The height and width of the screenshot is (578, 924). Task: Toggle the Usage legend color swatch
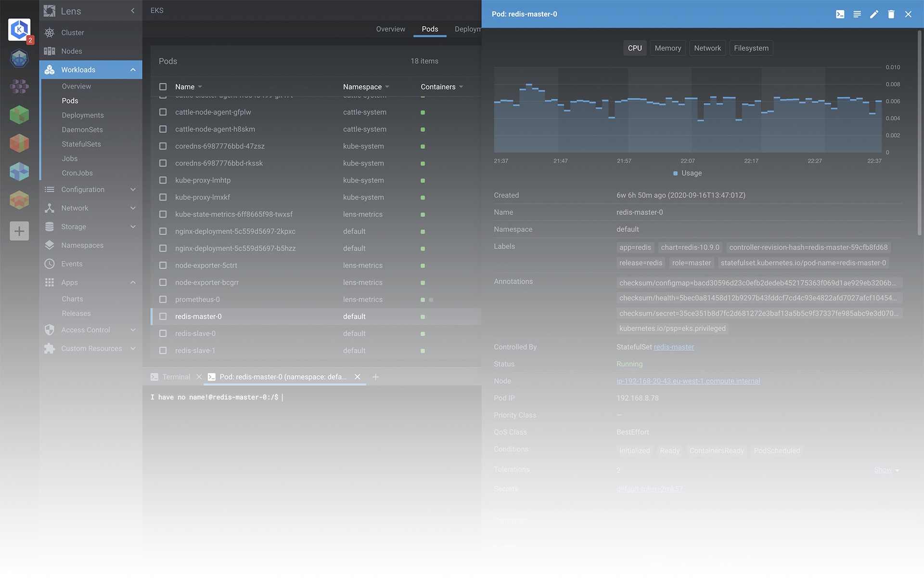tap(675, 173)
